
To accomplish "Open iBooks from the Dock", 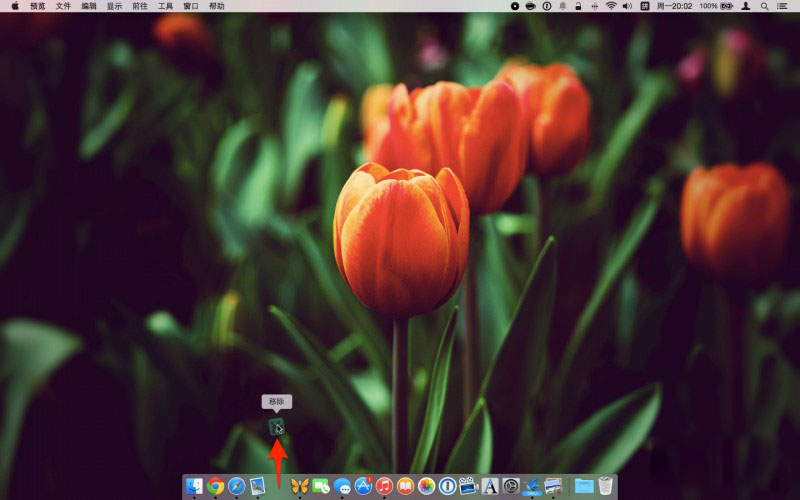I will coord(405,486).
